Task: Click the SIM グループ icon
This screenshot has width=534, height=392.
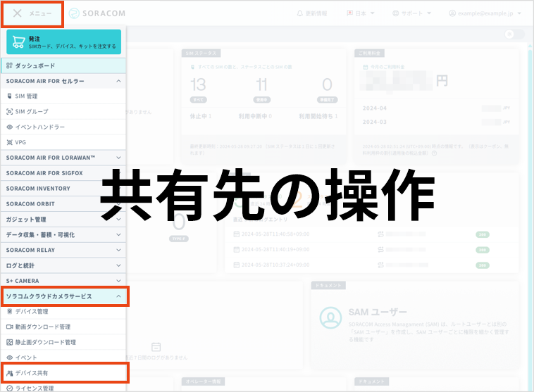Action: coord(9,112)
